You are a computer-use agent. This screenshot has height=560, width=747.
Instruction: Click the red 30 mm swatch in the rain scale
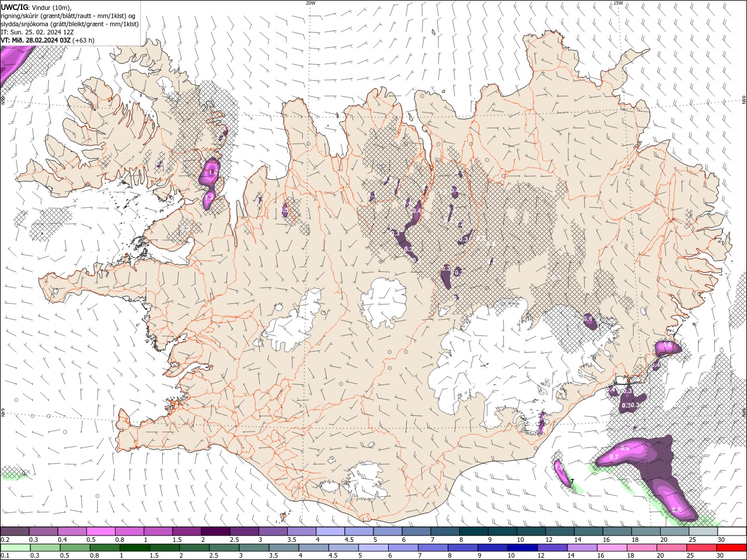732,548
